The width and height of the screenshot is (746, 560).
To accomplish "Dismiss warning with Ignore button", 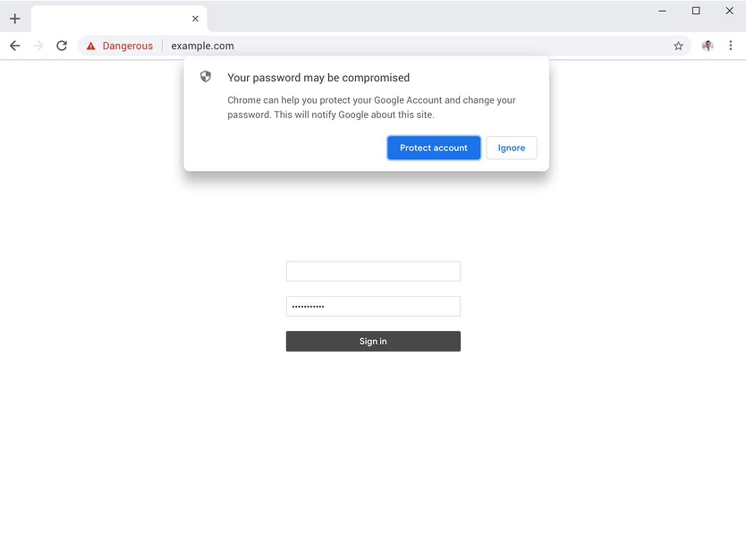I will (511, 148).
